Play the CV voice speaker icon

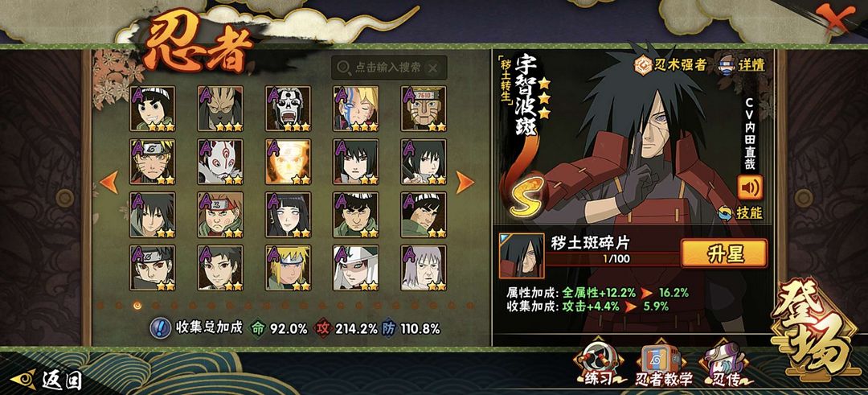tap(750, 187)
